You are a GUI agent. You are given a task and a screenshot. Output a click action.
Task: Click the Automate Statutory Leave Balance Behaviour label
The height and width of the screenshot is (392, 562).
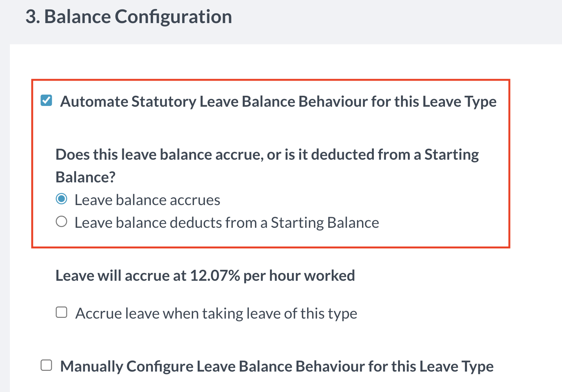(278, 102)
